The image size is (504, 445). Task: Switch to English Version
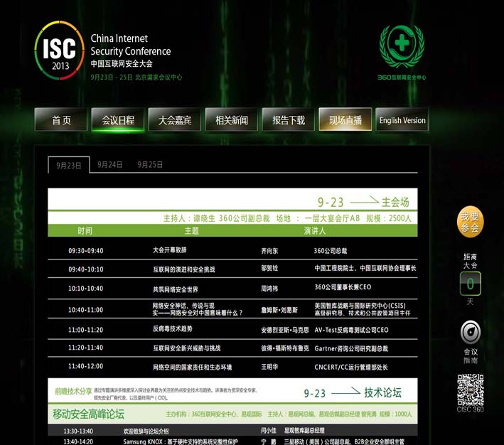point(402,120)
